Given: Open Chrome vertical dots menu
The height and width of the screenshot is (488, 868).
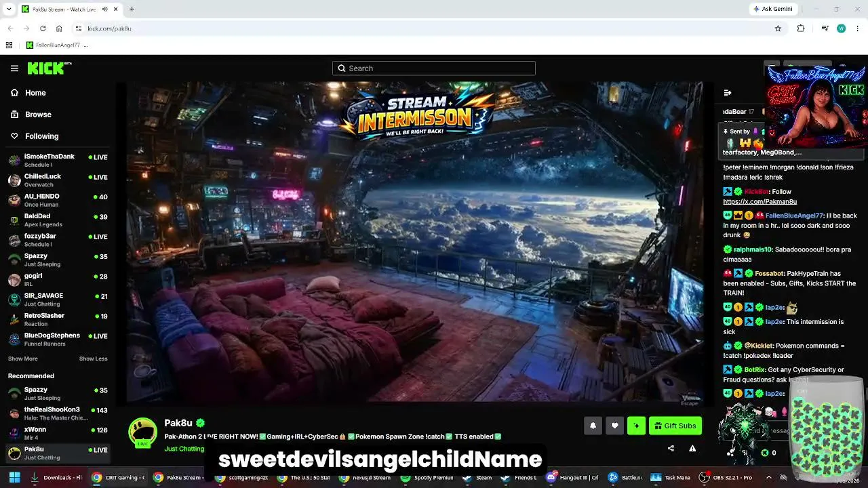Looking at the screenshot, I should click(x=858, y=28).
